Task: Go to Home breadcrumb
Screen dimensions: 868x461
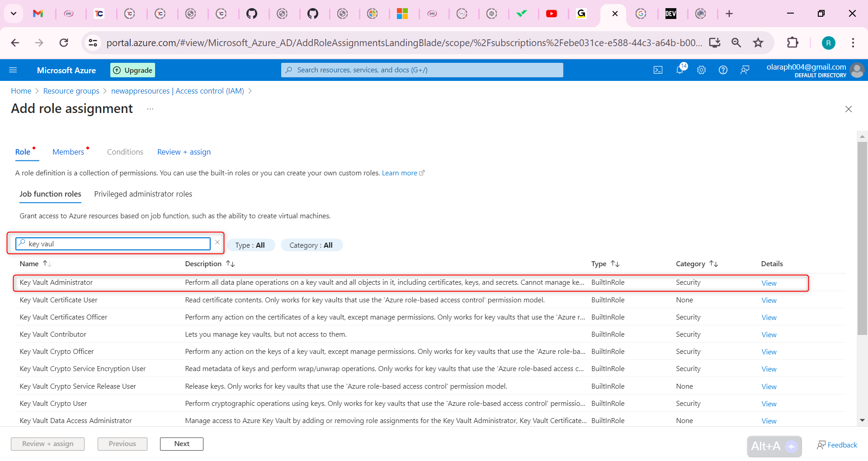Action: 21,91
